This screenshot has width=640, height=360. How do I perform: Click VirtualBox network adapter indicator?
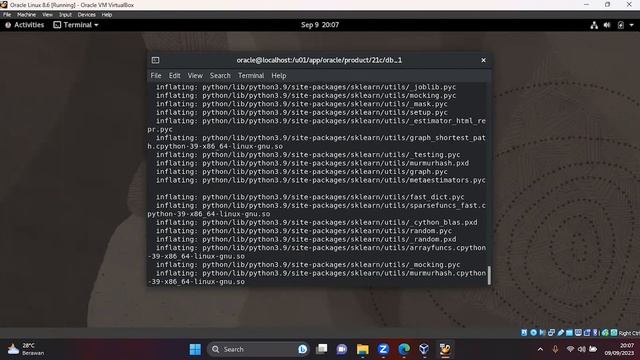point(551,333)
